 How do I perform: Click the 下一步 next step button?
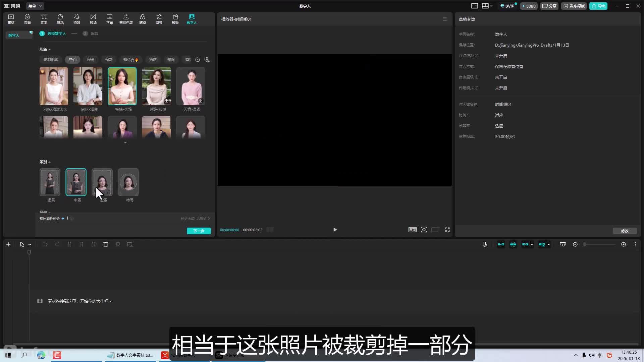click(x=199, y=231)
